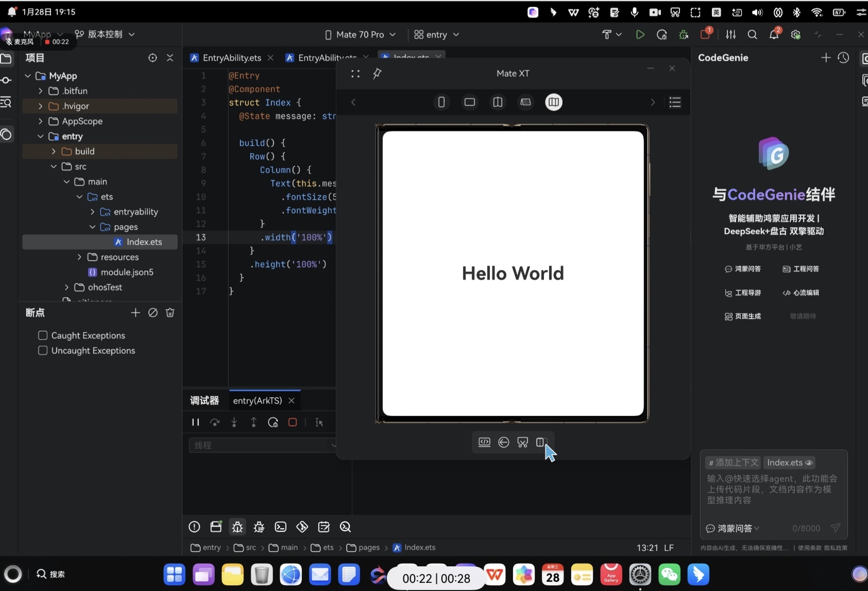This screenshot has width=868, height=591.
Task: Toggle eye icon on Index.ets context
Action: point(809,463)
